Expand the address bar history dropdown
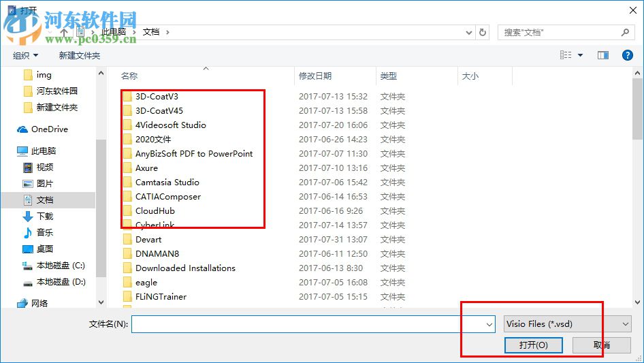This screenshot has width=644, height=363. (468, 33)
